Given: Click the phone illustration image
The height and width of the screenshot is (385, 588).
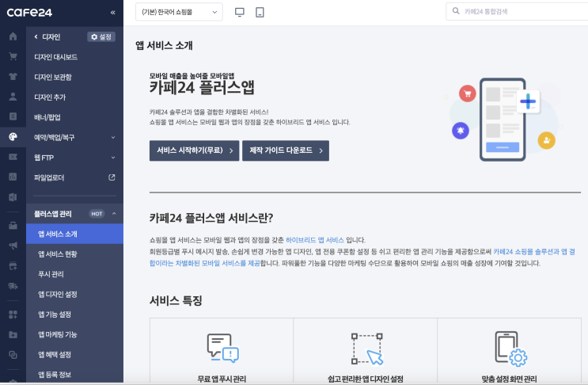Looking at the screenshot, I should tap(503, 120).
